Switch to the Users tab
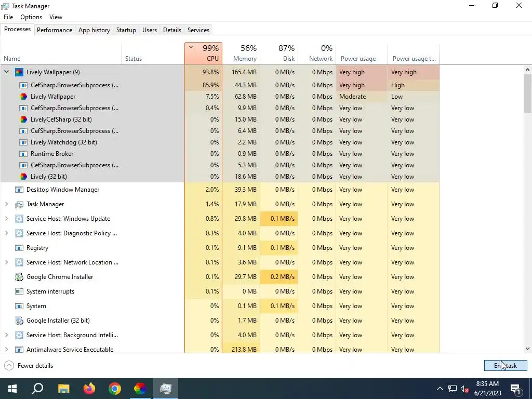This screenshot has width=532, height=399. click(x=149, y=30)
